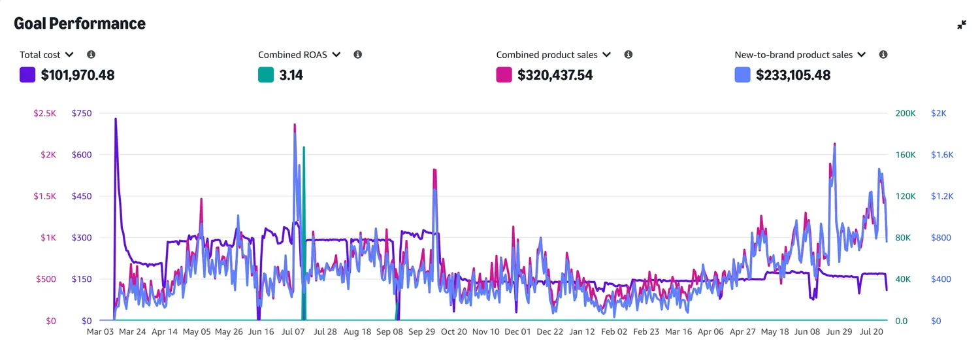Click the Jun 16 x-axis label
Screen dimensions: 980x351
pos(261,332)
